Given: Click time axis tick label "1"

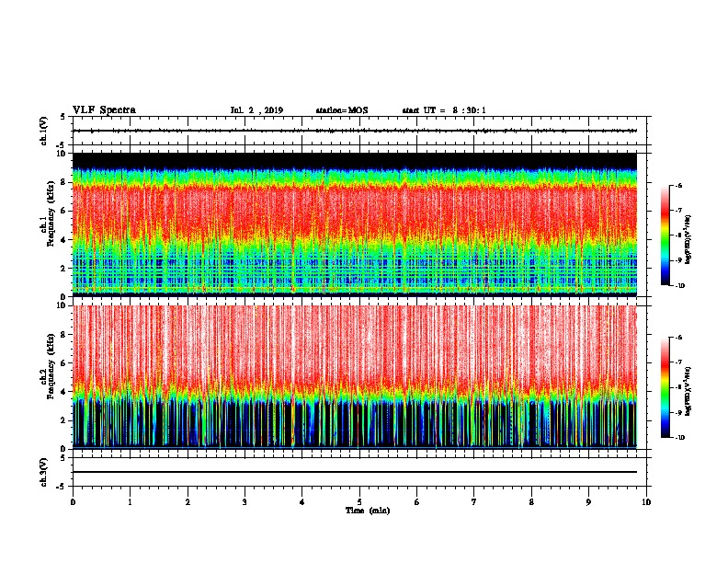Looking at the screenshot, I should 131,502.
